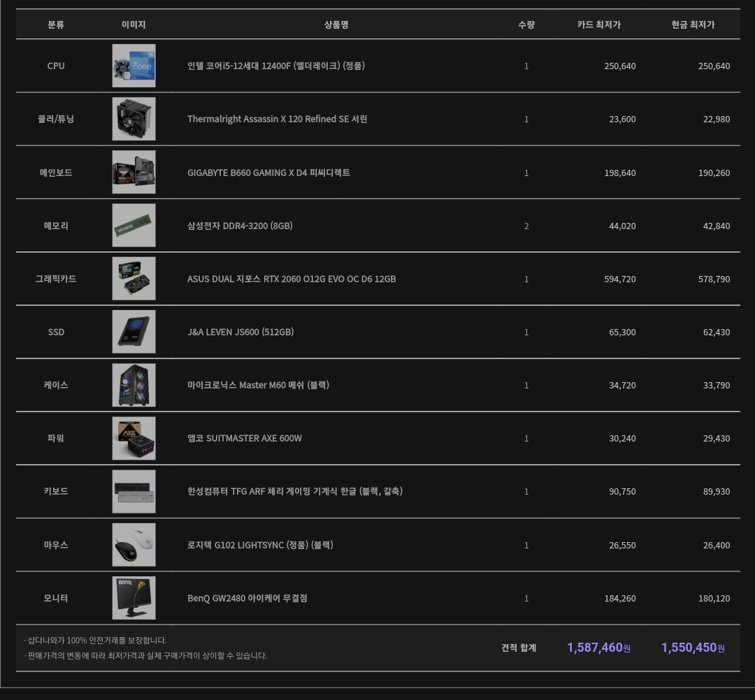Click the 파워 category cell
Screen dimensions: 755x700
click(56, 438)
